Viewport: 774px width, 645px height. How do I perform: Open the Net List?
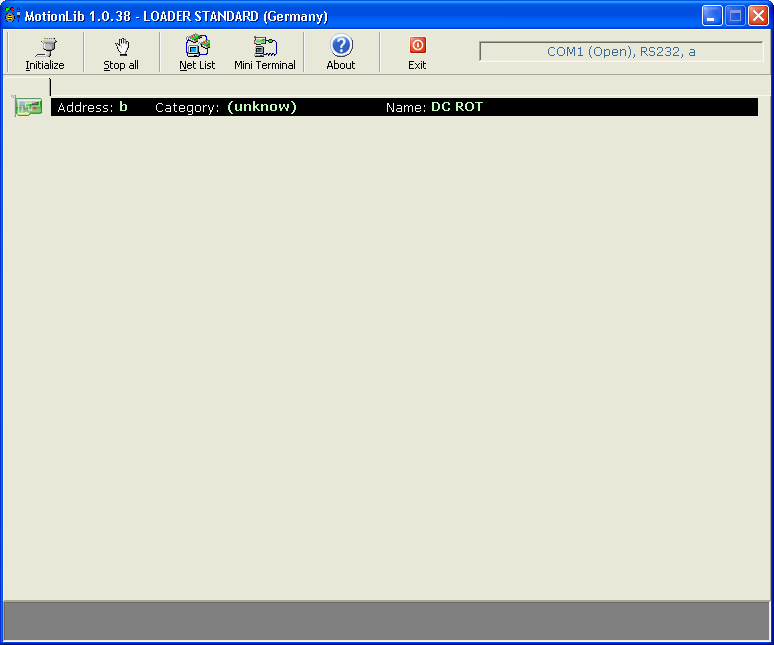pyautogui.click(x=197, y=53)
